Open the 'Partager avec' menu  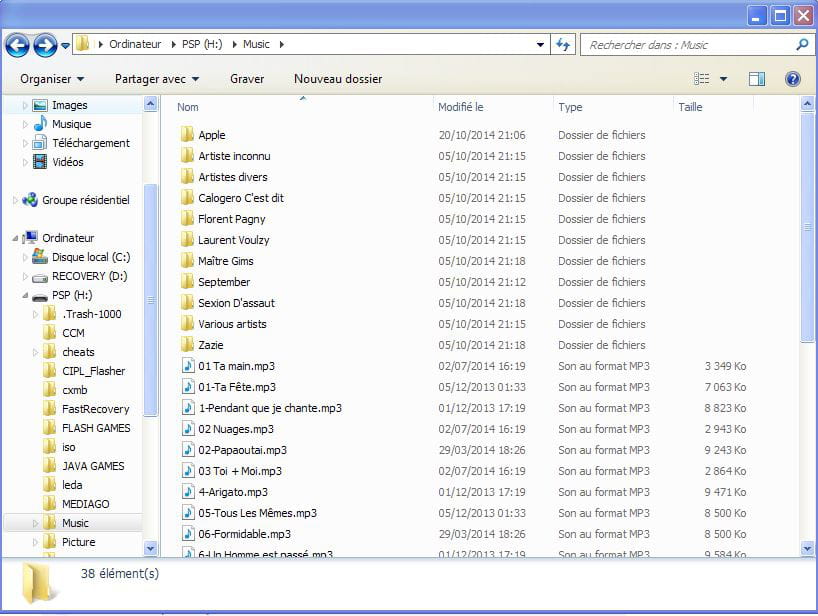point(157,79)
